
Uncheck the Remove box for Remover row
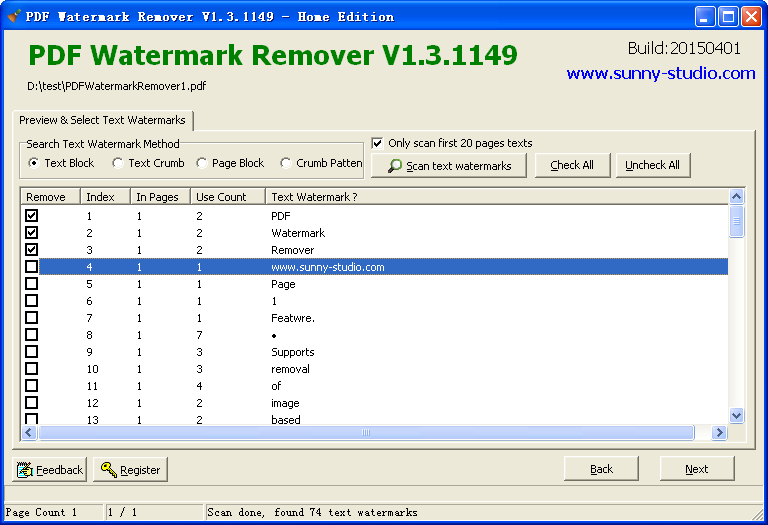31,250
